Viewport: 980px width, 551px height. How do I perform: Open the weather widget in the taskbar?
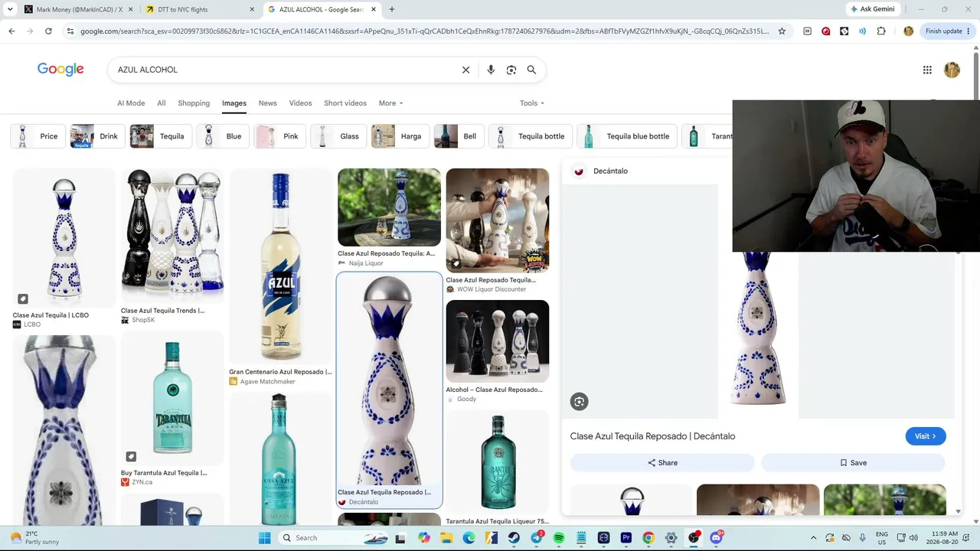(x=35, y=538)
